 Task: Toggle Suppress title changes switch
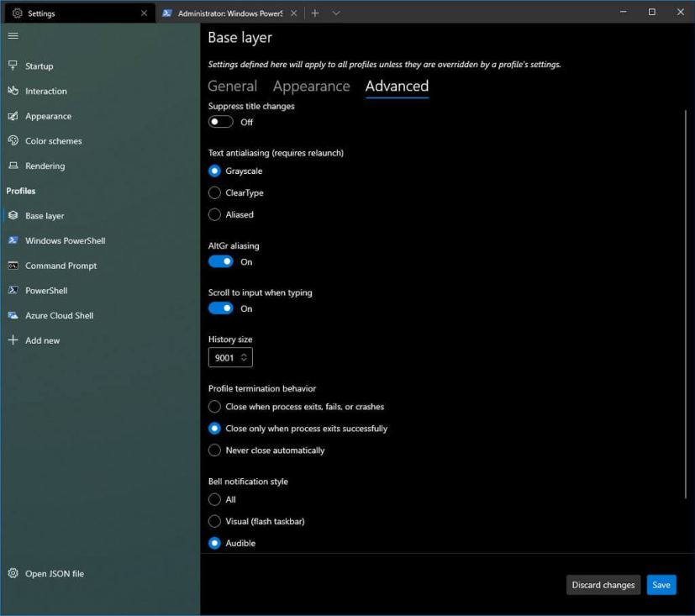pos(221,122)
